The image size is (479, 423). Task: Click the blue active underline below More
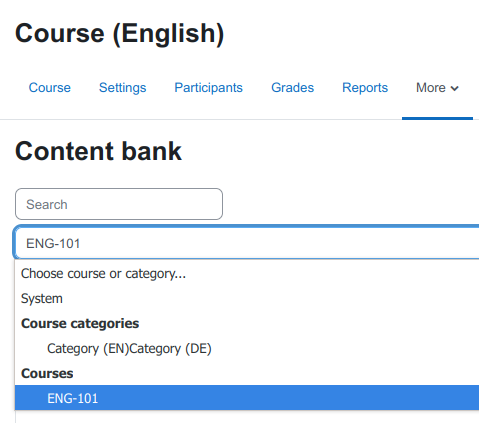437,118
